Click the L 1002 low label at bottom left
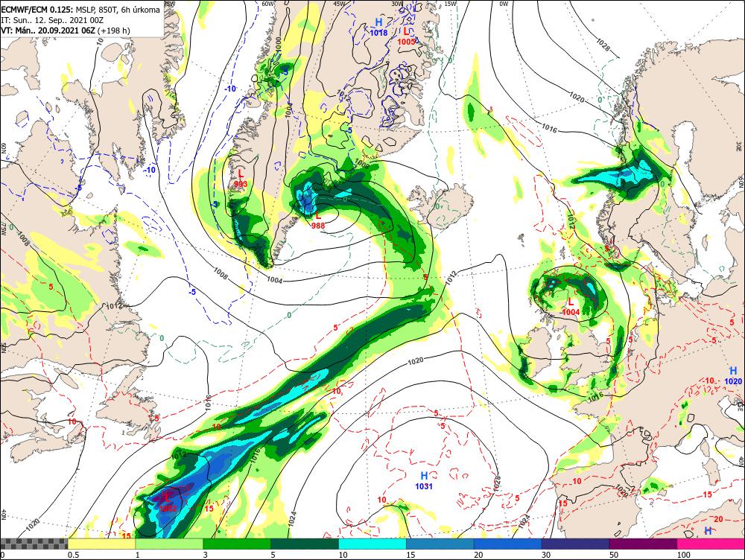This screenshot has width=745, height=560. click(168, 503)
